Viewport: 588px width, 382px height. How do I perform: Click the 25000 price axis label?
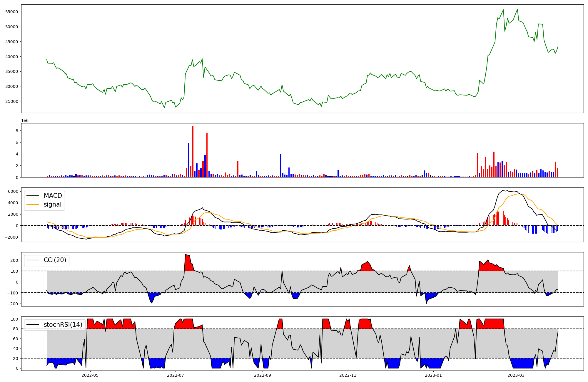tap(12, 101)
